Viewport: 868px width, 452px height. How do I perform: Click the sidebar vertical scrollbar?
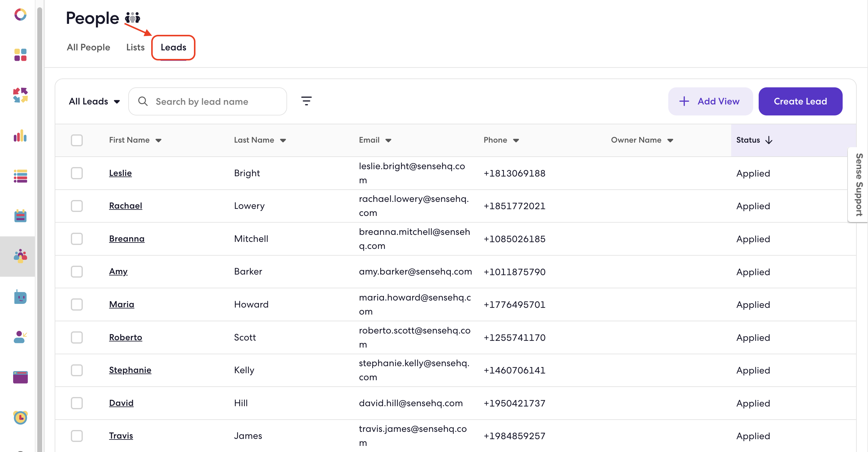pos(40,229)
